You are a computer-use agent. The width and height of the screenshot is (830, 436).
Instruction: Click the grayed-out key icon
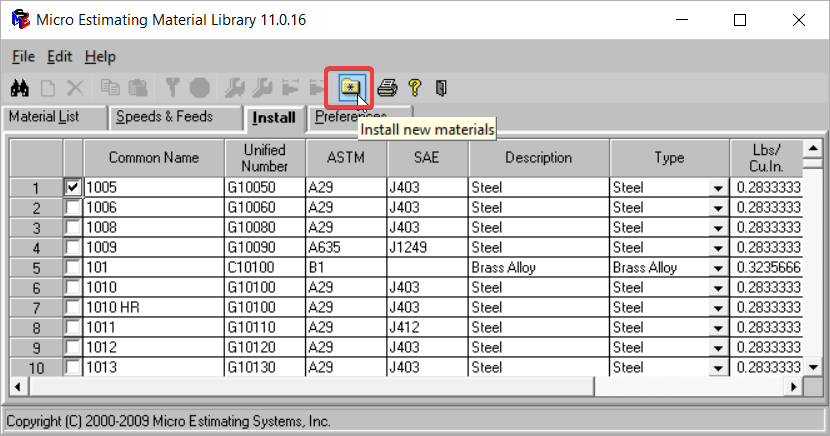click(172, 88)
